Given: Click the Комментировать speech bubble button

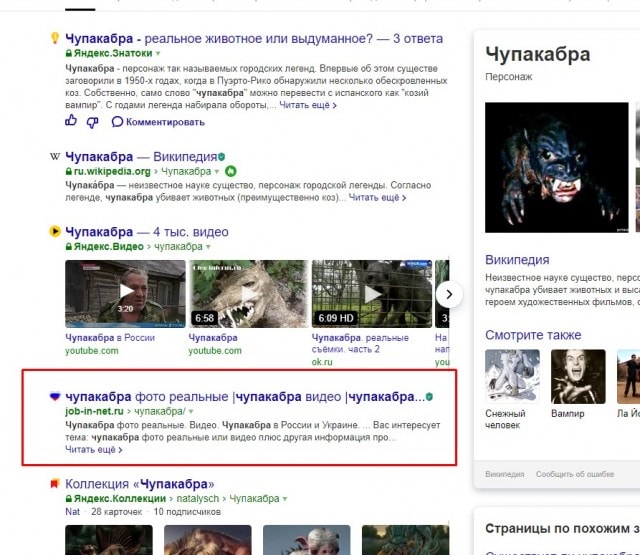Looking at the screenshot, I should pyautogui.click(x=158, y=122).
